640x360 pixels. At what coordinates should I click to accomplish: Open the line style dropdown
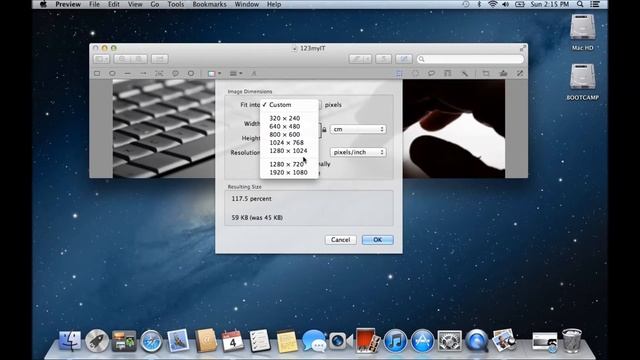tap(236, 73)
